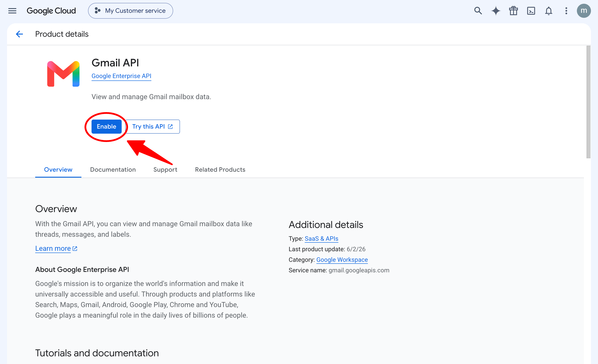Click the service name gmail.googleapis.com
The height and width of the screenshot is (364, 598).
pyautogui.click(x=359, y=270)
